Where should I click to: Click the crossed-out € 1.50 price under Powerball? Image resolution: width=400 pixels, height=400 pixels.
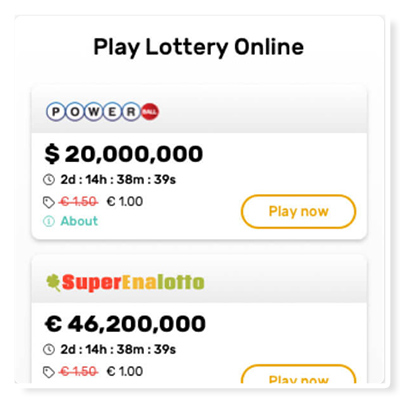coord(79,202)
